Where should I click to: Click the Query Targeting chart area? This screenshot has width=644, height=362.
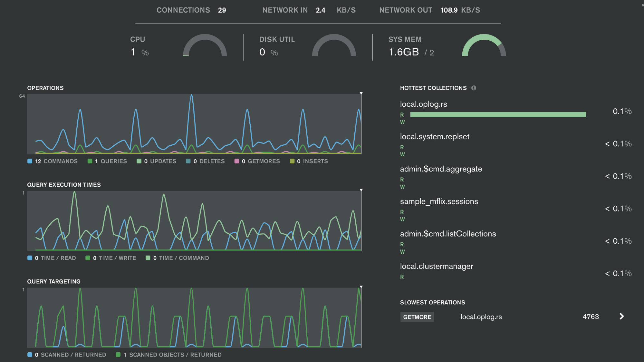point(194,318)
